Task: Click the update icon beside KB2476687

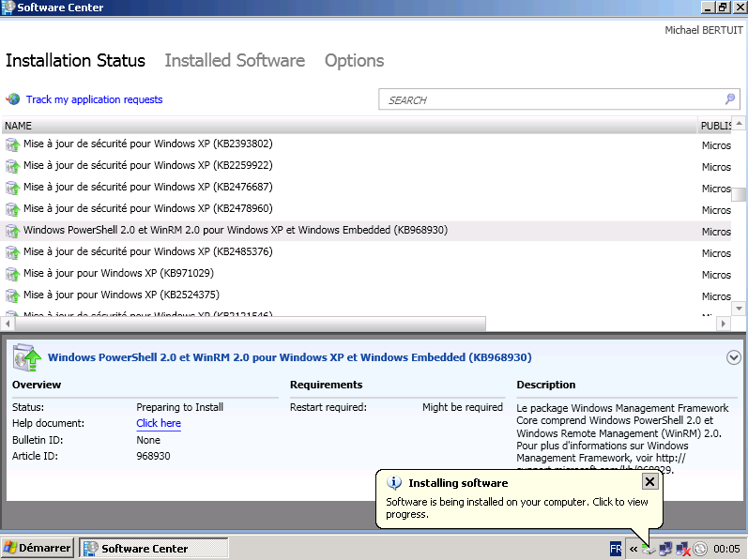Action: click(12, 188)
